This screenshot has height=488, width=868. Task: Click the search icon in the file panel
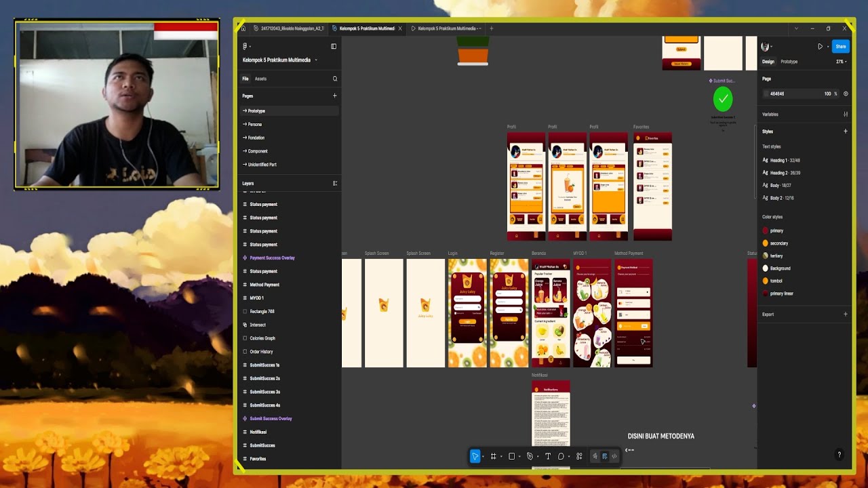coord(335,79)
